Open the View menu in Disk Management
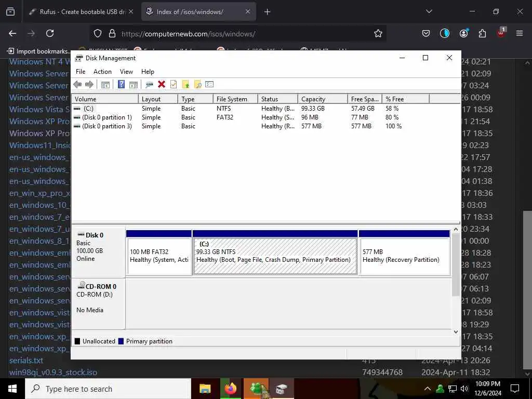The width and height of the screenshot is (532, 399). pyautogui.click(x=126, y=72)
